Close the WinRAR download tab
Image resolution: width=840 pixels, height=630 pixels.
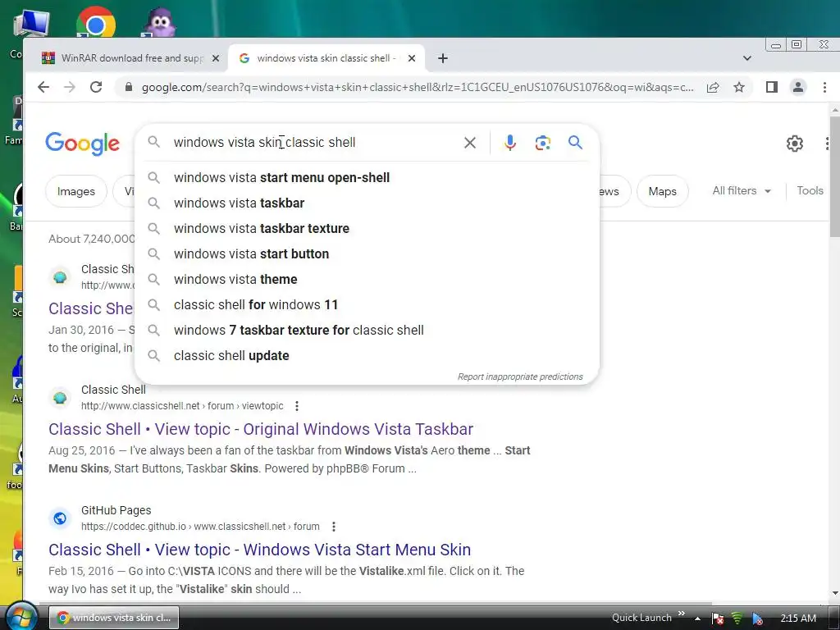216,58
